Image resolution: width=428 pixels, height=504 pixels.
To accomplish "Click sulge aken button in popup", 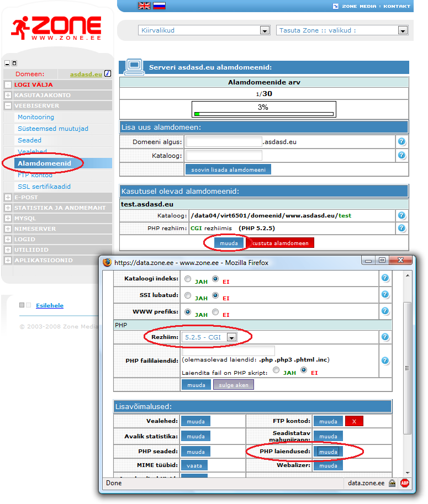I will pos(234,385).
